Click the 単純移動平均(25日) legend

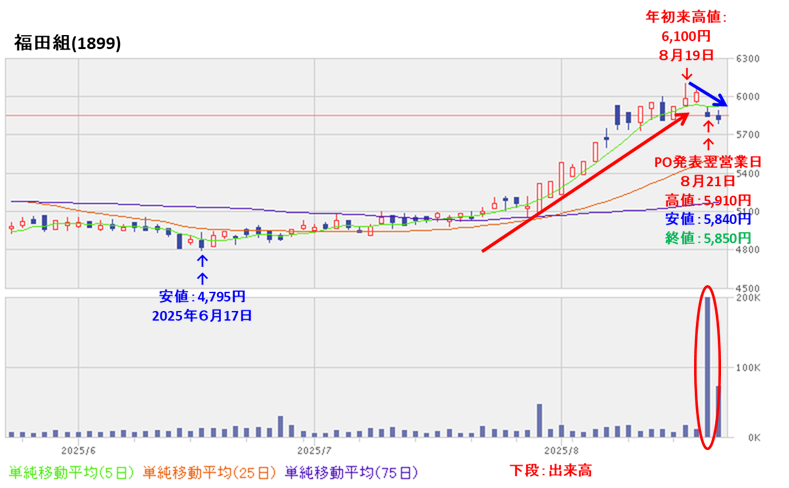coord(210,473)
